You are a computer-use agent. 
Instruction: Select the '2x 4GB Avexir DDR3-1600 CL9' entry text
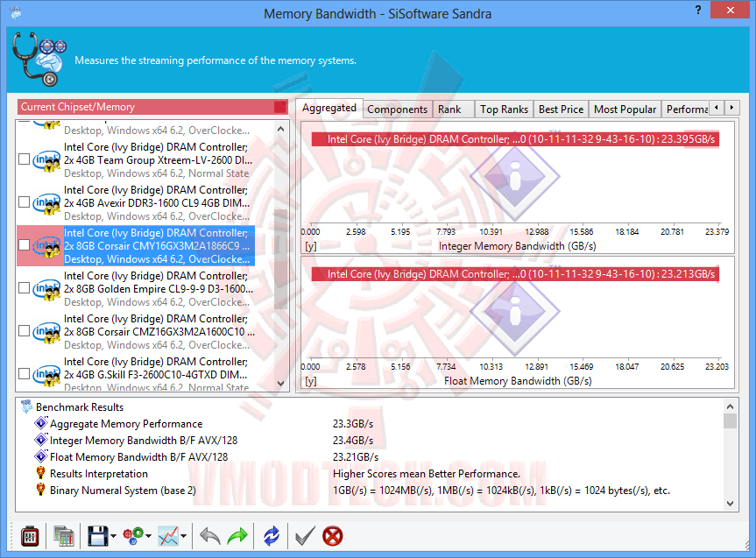tap(157, 203)
